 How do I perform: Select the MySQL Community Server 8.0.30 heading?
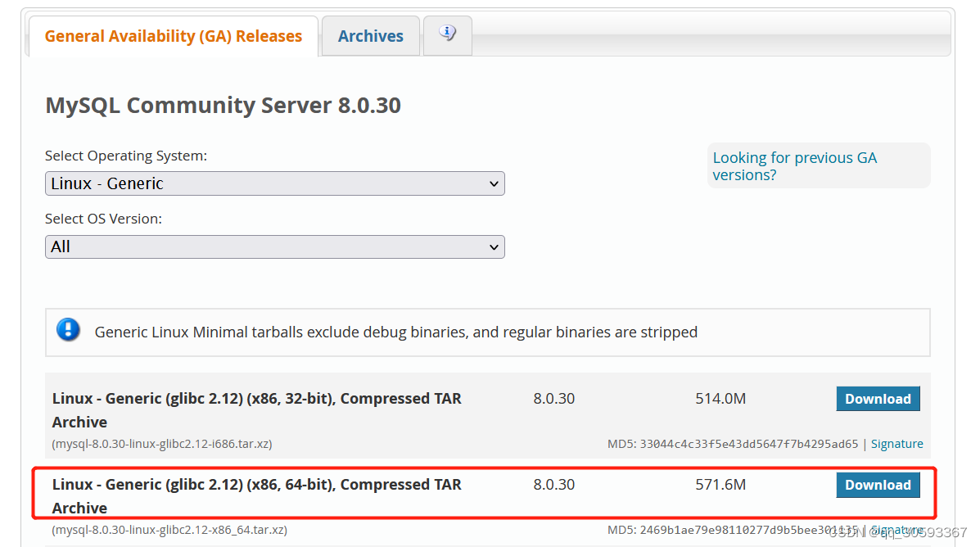(224, 105)
